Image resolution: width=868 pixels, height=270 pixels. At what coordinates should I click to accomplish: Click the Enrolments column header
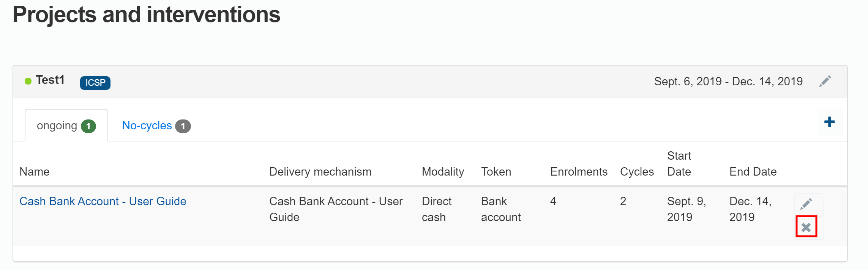click(x=579, y=172)
